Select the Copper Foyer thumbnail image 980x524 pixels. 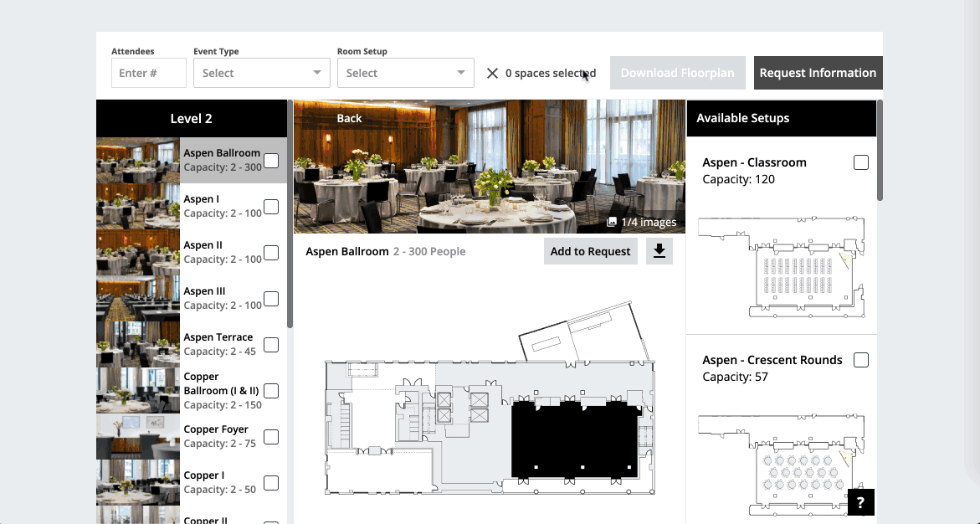[138, 436]
